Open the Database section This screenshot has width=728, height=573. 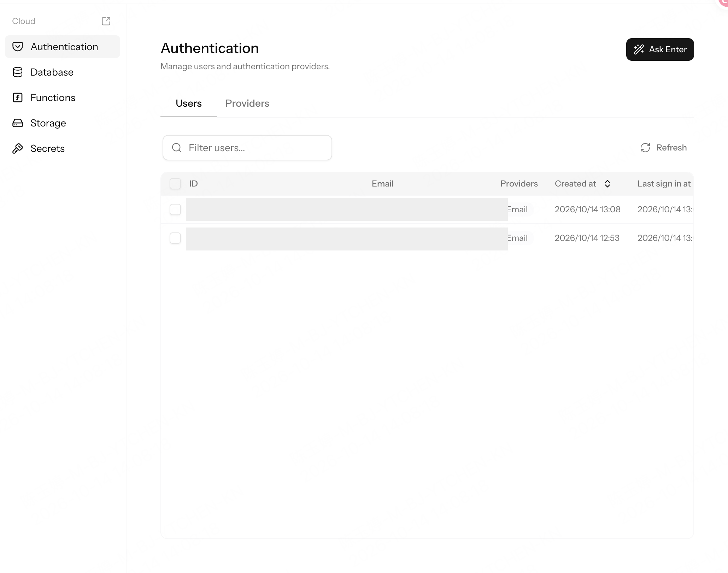(x=63, y=72)
